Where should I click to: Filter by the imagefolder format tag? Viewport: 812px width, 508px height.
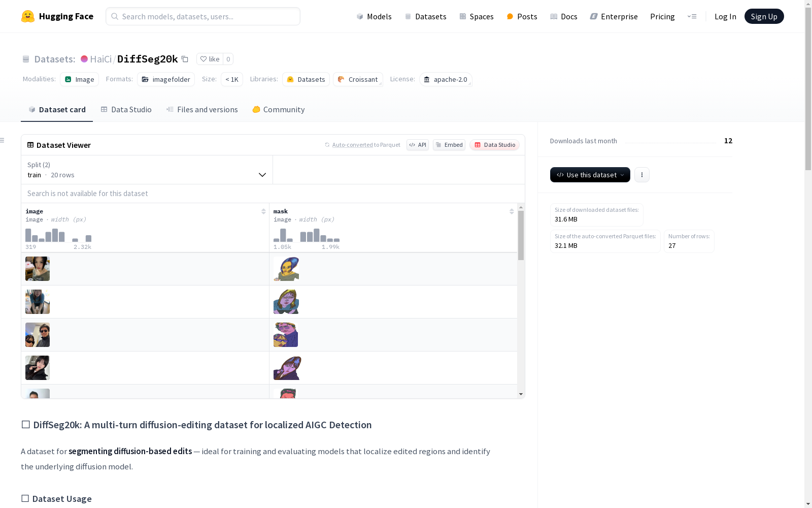pos(166,79)
